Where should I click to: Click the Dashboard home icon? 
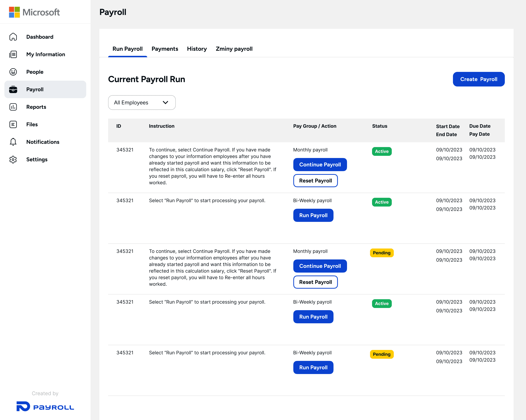[x=13, y=37]
